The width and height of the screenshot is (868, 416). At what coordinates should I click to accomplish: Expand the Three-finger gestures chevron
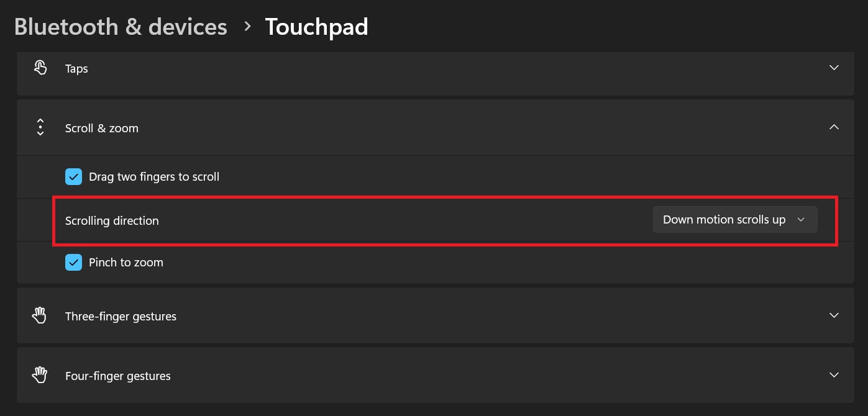(x=834, y=315)
